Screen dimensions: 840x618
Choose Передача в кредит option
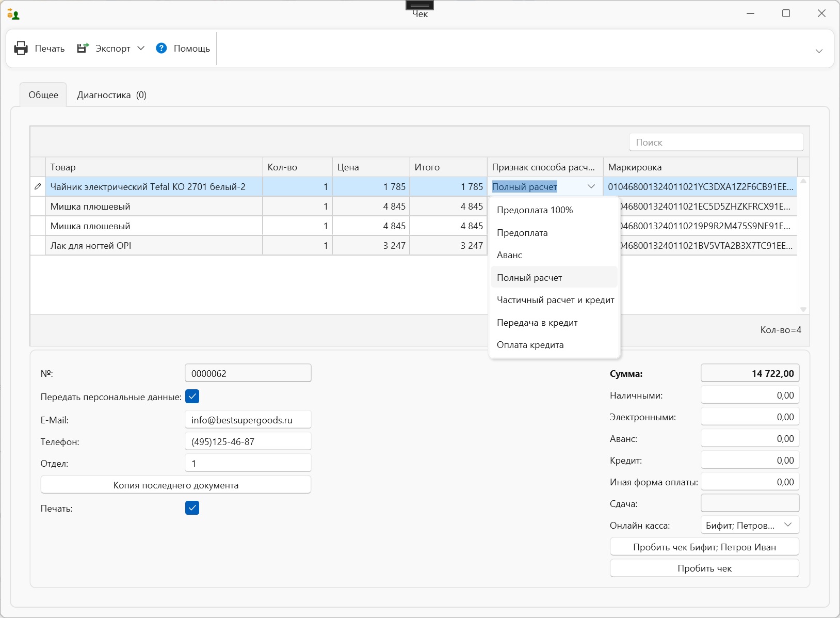pyautogui.click(x=554, y=323)
